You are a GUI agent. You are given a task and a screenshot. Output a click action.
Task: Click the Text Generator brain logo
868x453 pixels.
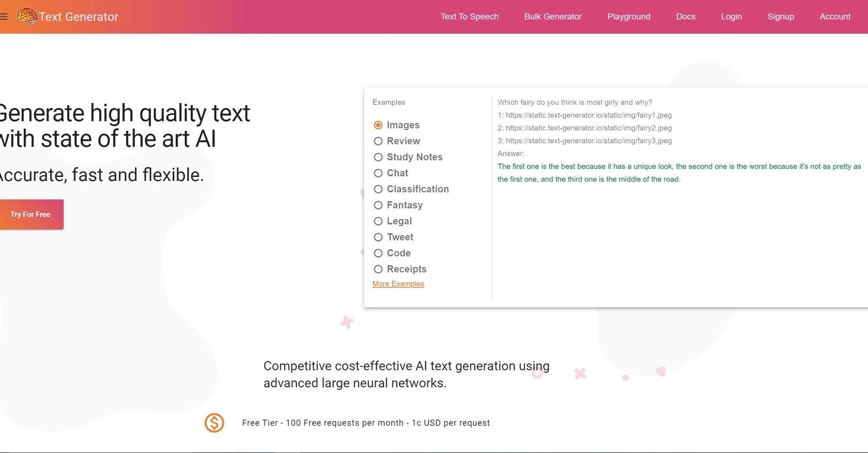[27, 16]
